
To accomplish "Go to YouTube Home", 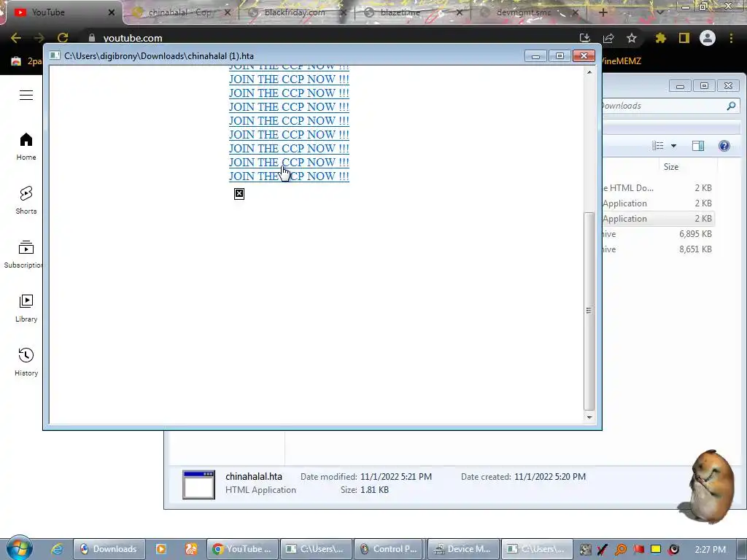I will [26, 147].
